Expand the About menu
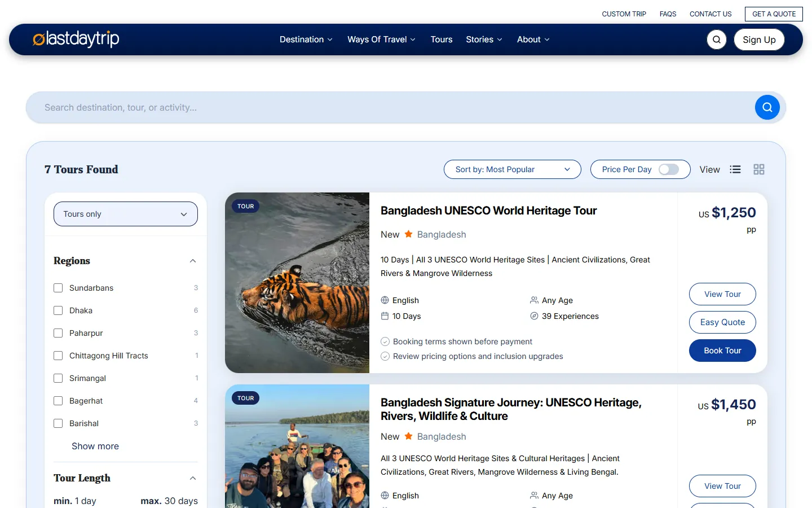The height and width of the screenshot is (508, 812). [x=533, y=40]
